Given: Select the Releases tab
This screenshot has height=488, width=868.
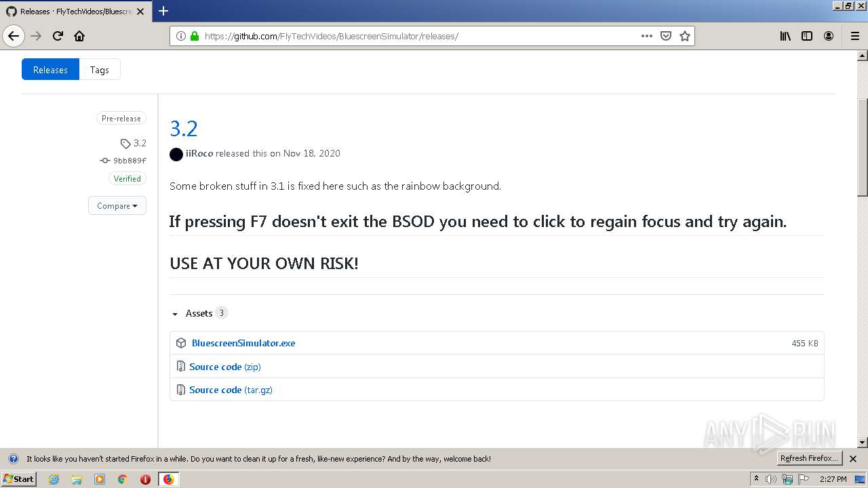Looking at the screenshot, I should coord(50,70).
